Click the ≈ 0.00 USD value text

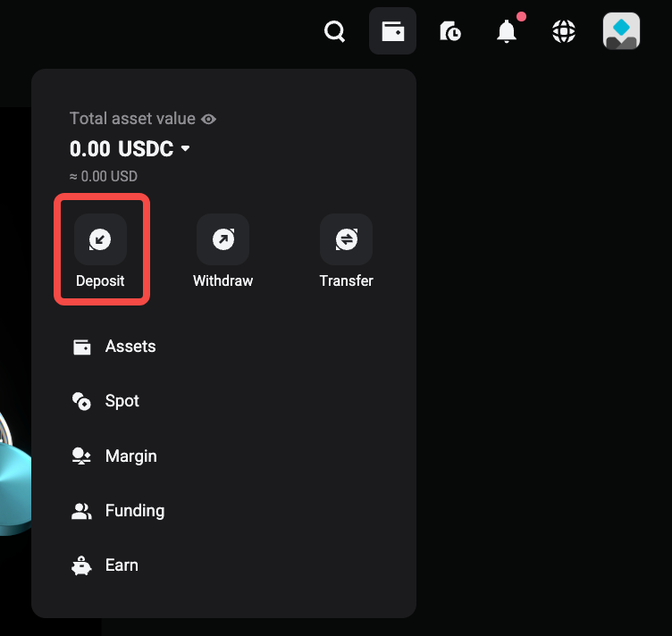point(104,177)
